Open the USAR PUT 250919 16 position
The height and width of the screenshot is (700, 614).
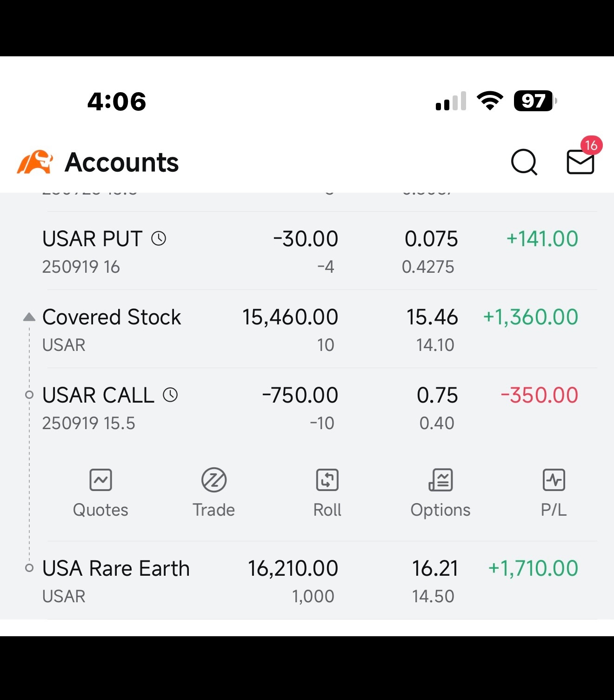[311, 251]
